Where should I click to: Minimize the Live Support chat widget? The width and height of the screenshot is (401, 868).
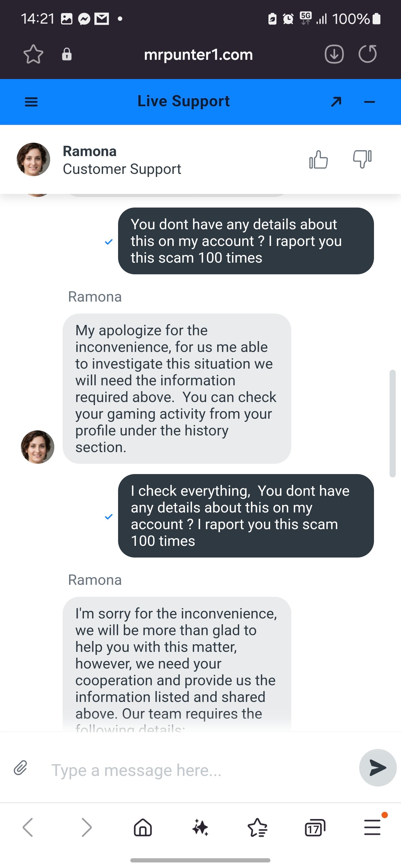[370, 102]
